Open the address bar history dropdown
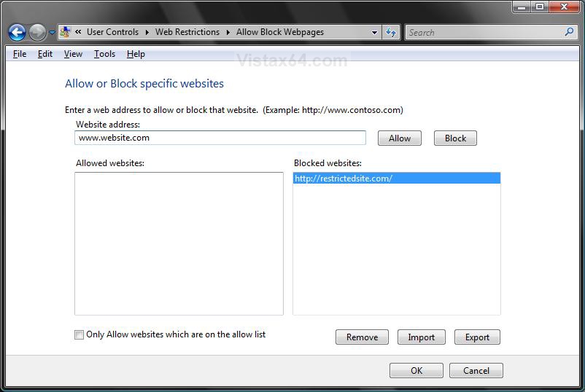 pos(374,32)
